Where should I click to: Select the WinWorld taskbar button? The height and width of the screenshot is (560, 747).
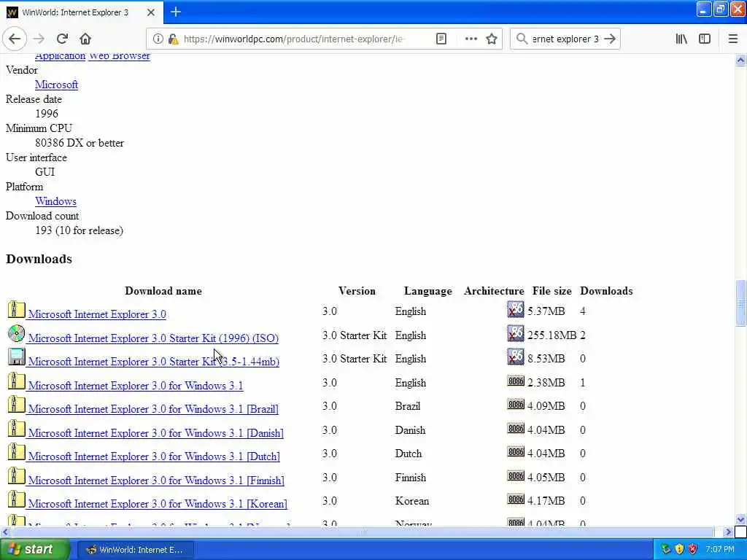tap(135, 550)
